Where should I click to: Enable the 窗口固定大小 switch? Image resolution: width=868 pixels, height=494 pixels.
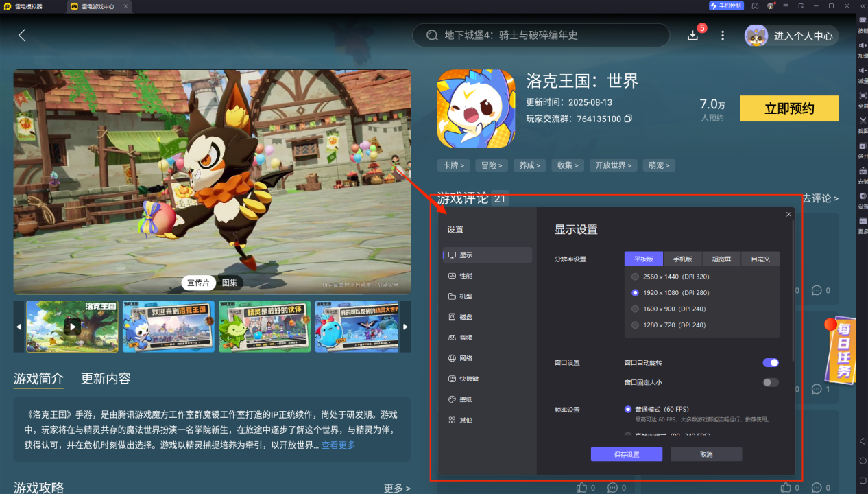tap(771, 382)
